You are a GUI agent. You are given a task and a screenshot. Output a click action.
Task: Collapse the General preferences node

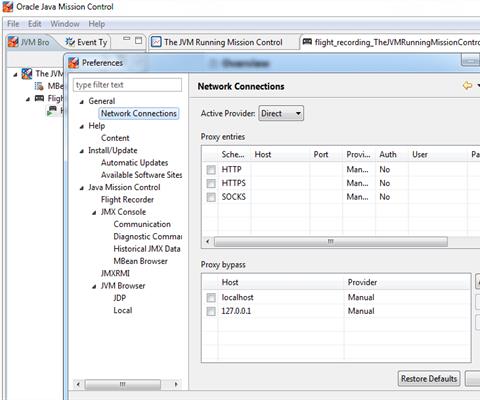pos(82,102)
